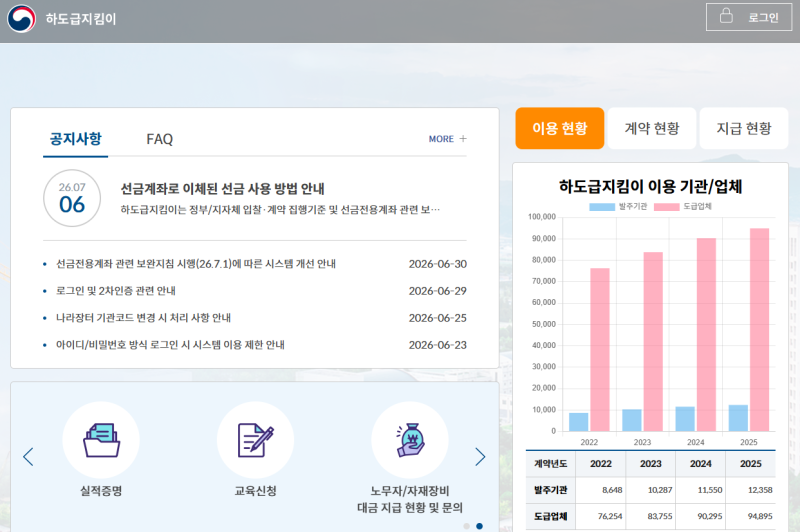The image size is (800, 532).
Task: Open notice 로그인 및 2차인증 관련 안내
Action: pyautogui.click(x=116, y=291)
